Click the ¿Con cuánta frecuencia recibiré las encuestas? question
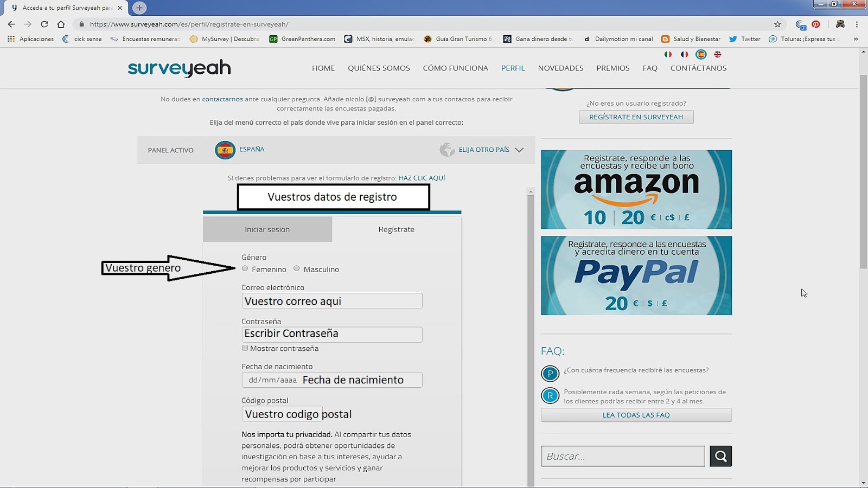 tap(636, 370)
